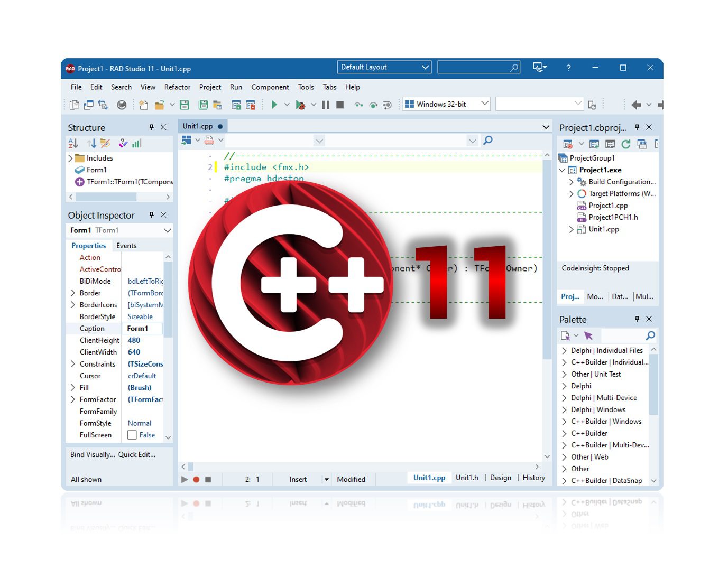
Task: Open the File menu
Action: click(76, 87)
